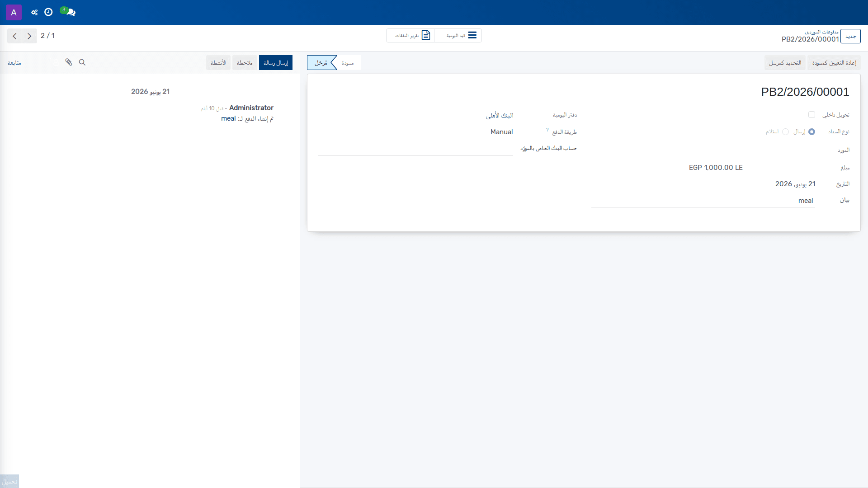Click the payment date 21 يونيو 2026 value
This screenshot has width=868, height=488.
pyautogui.click(x=795, y=184)
